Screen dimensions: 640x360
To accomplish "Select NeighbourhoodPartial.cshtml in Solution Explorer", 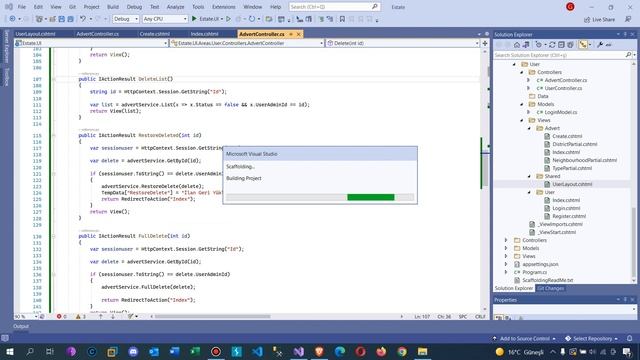I will [584, 160].
